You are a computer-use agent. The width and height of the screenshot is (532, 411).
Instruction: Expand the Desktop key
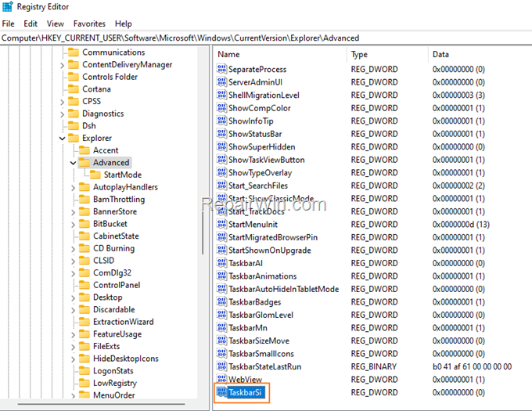coord(73,297)
